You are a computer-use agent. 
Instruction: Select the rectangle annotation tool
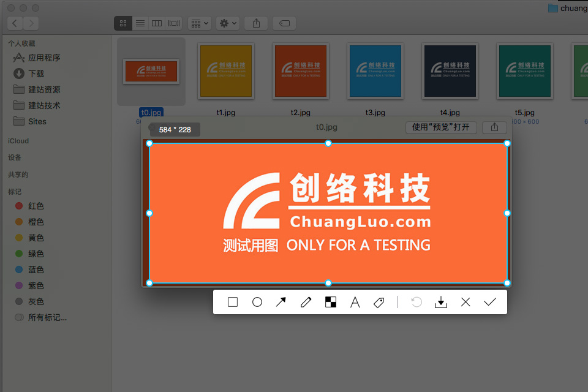click(x=233, y=302)
